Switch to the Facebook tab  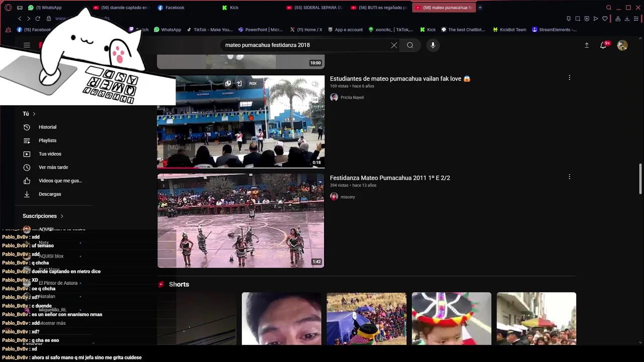pyautogui.click(x=175, y=8)
